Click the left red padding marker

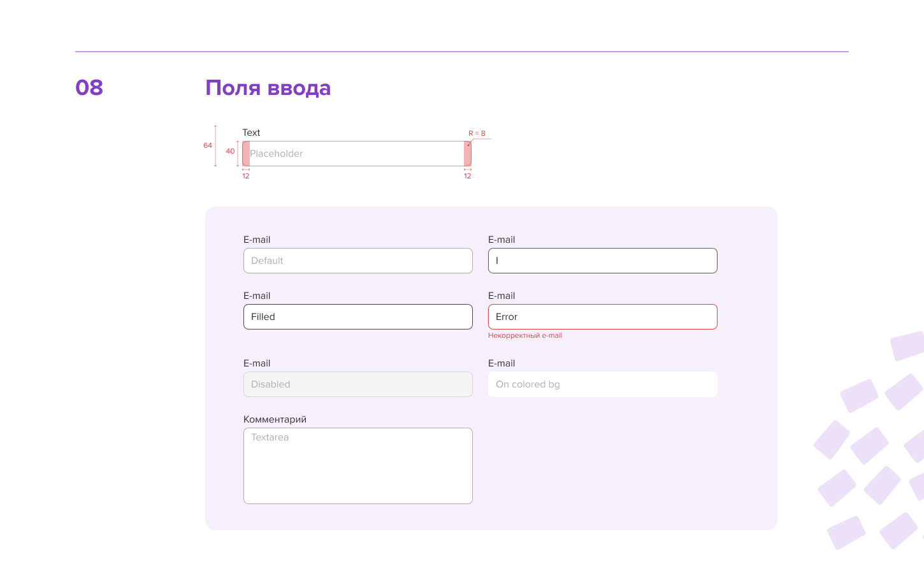(x=246, y=154)
